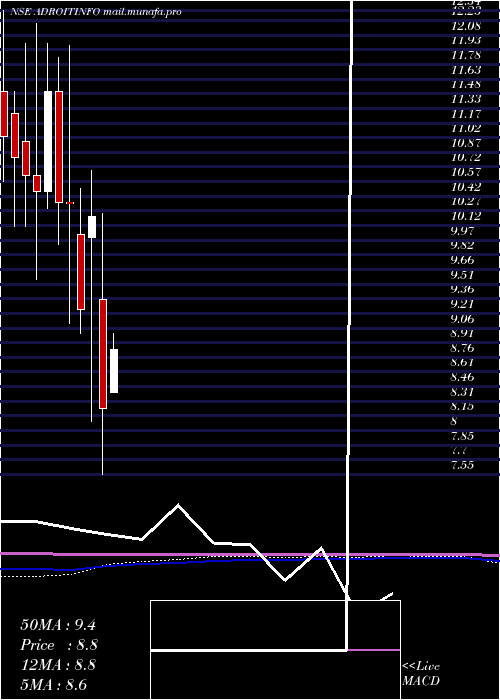500x700 pixels.
Task: Click the 5MA : 8.6 value
Action: point(54,685)
